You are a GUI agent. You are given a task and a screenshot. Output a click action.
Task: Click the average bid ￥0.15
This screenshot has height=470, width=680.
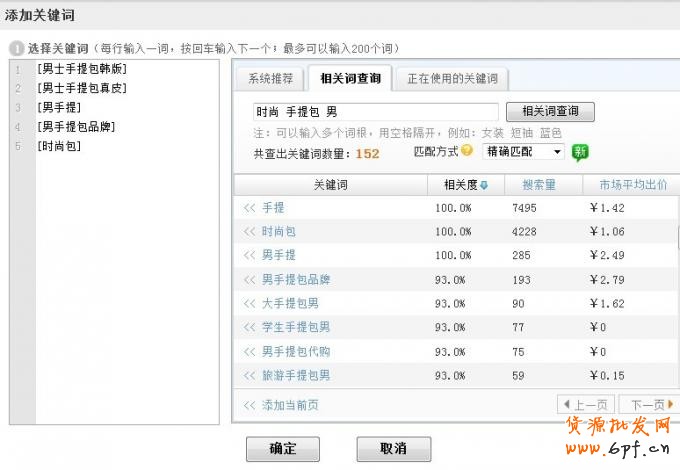607,375
